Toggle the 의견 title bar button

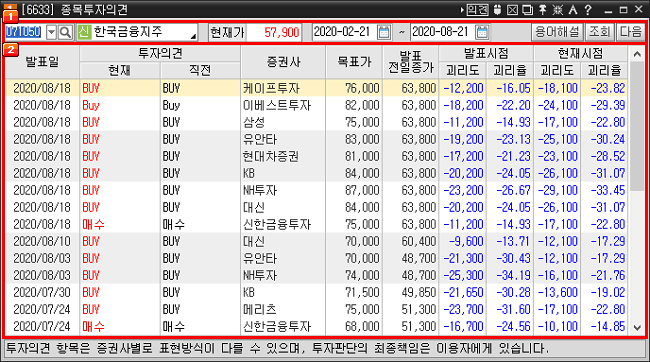pyautogui.click(x=478, y=10)
